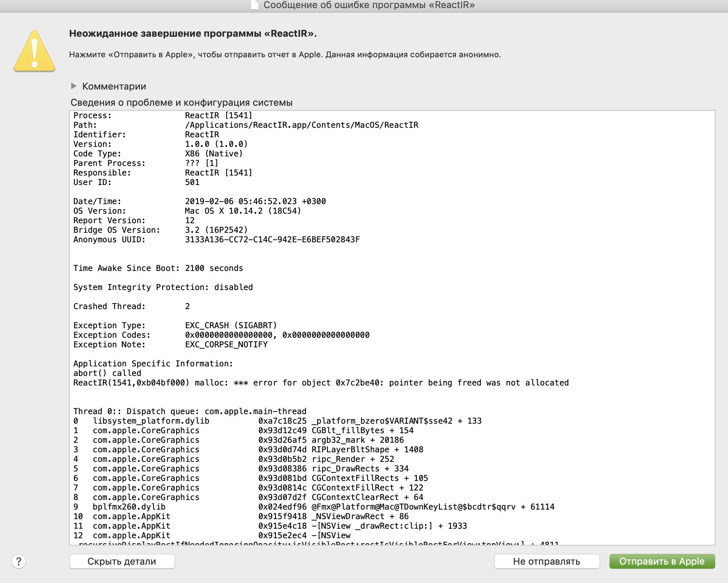Viewport: 728px width, 583px height.
Task: Click the Сведения о проблеме section label
Action: tap(181, 102)
